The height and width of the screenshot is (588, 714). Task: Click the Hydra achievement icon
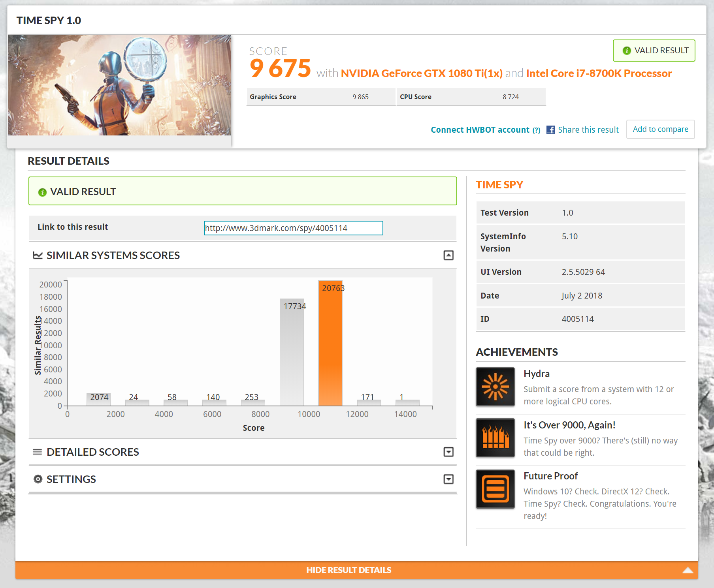point(495,387)
